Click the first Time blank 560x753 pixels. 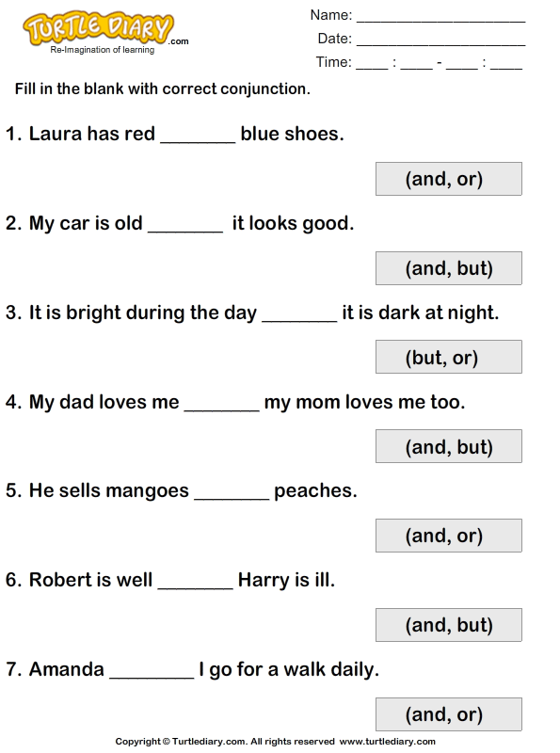coord(372,68)
